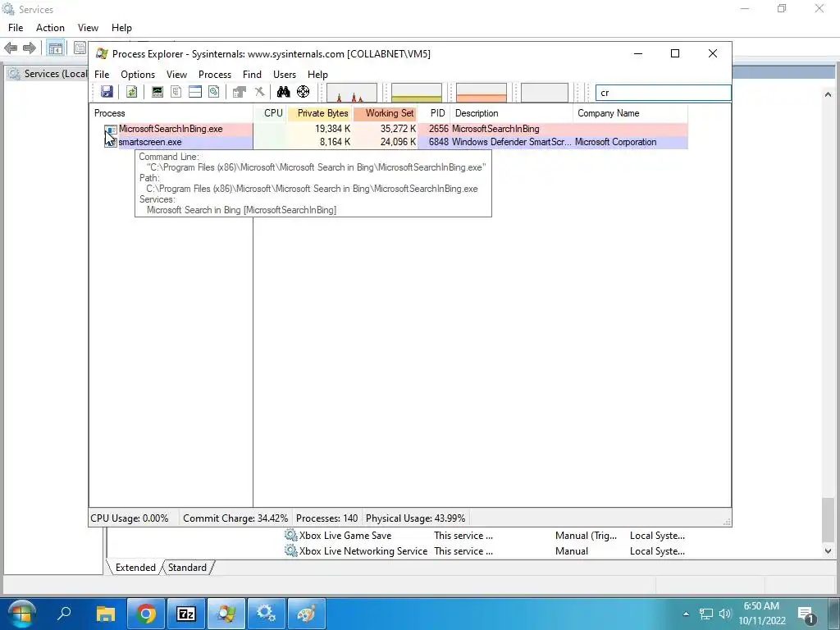Screen dimensions: 840x630
Task: Click the Forward arrow in Services toolbar
Action: tap(30, 48)
